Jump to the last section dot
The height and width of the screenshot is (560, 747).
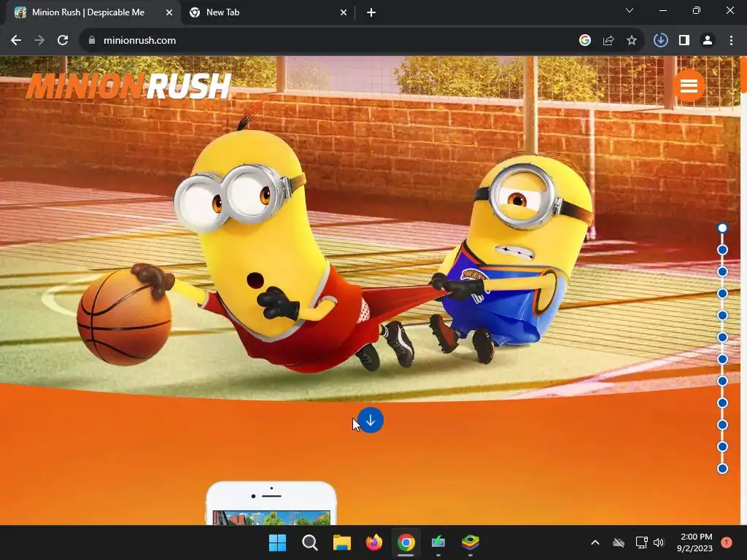point(723,469)
